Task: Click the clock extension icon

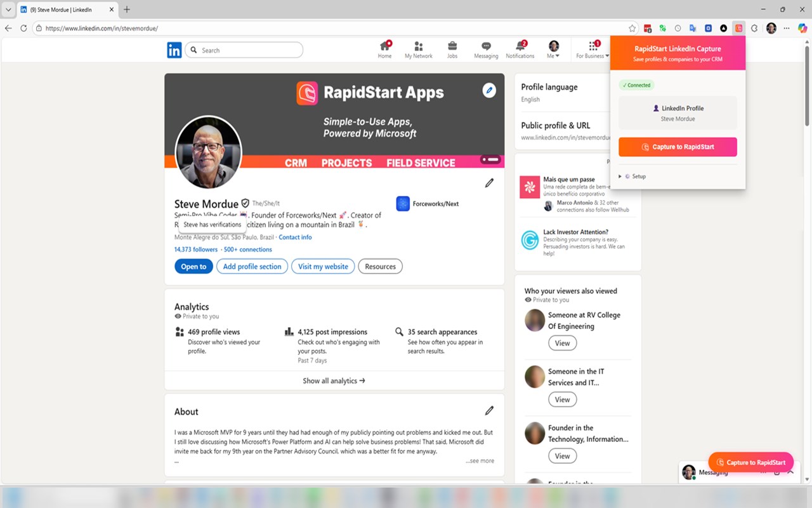Action: (678, 28)
